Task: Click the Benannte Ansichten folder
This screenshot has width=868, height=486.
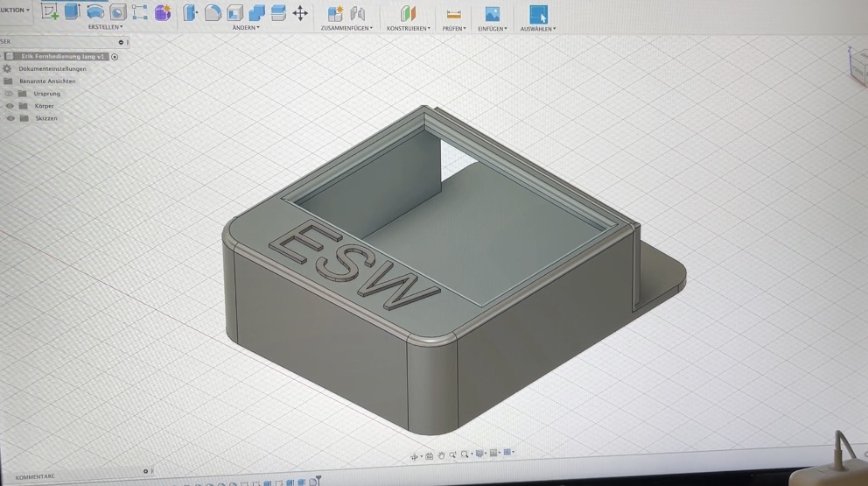Action: [x=47, y=81]
